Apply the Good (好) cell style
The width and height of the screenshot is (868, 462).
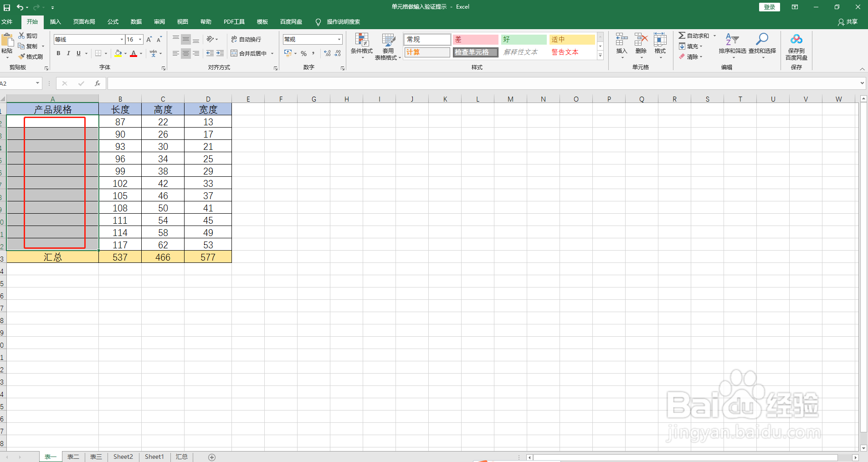tap(524, 40)
